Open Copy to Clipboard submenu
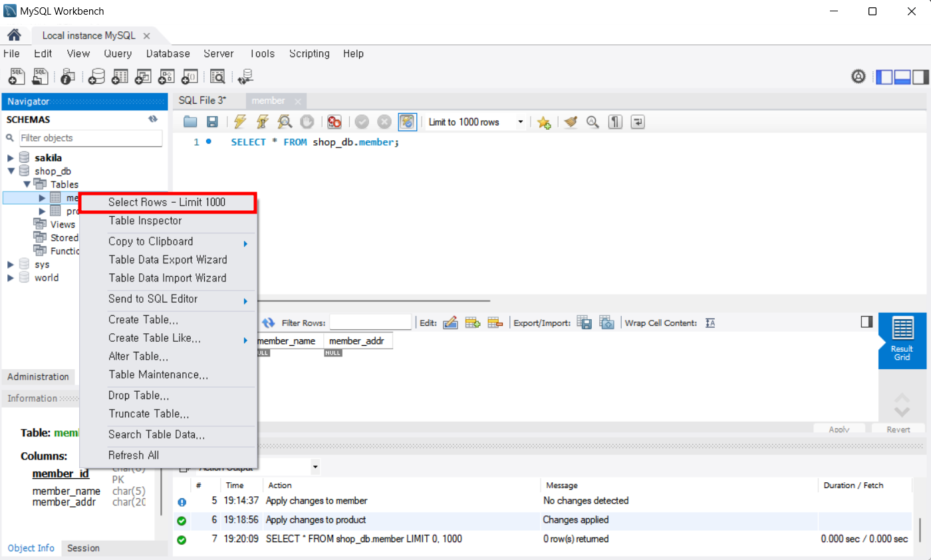The height and width of the screenshot is (560, 931). pyautogui.click(x=168, y=241)
